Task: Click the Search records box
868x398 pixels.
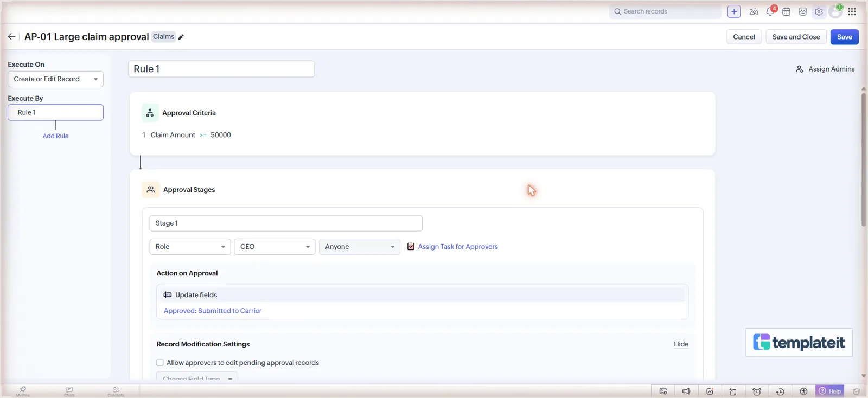Action: [665, 11]
